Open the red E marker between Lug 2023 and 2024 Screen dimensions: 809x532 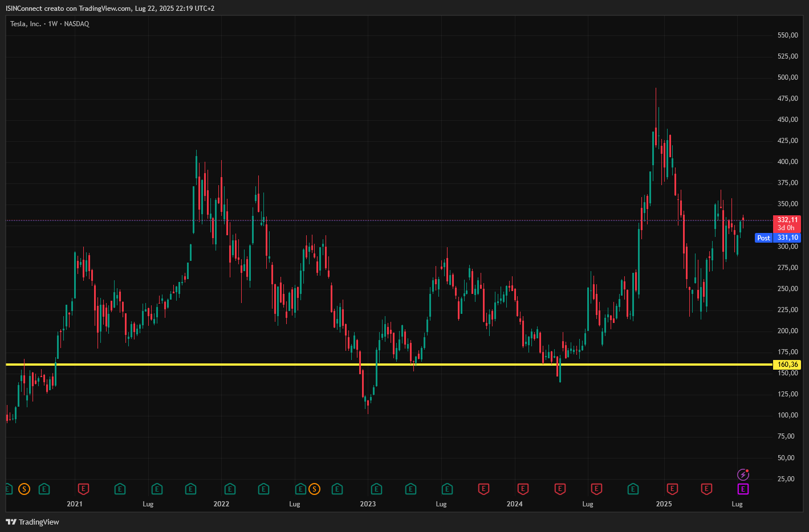click(483, 489)
